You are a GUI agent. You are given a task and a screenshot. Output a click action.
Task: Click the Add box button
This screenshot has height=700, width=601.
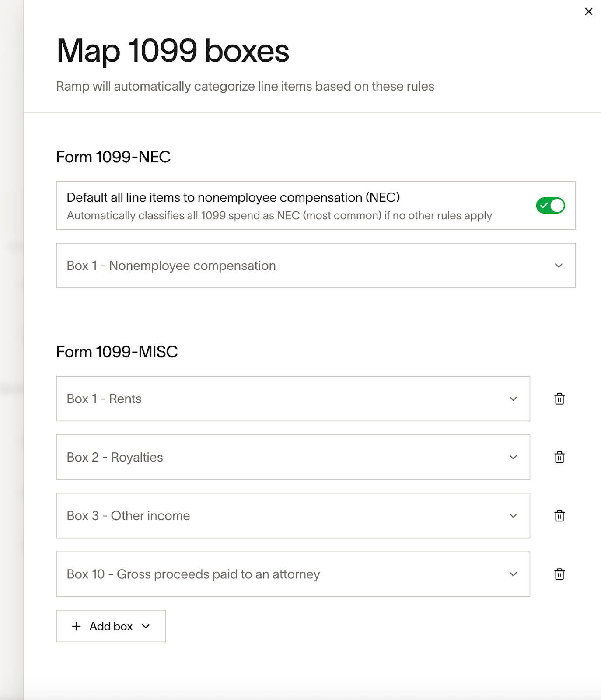click(x=111, y=626)
